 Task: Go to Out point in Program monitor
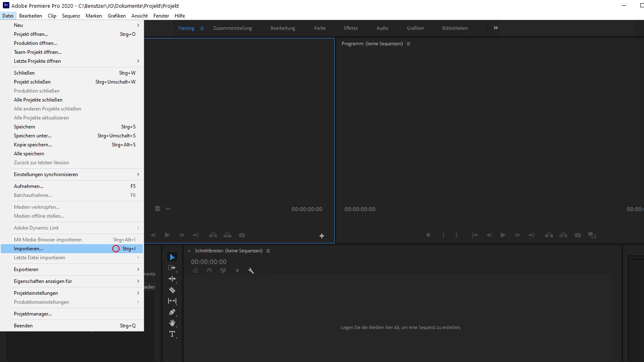[531, 235]
